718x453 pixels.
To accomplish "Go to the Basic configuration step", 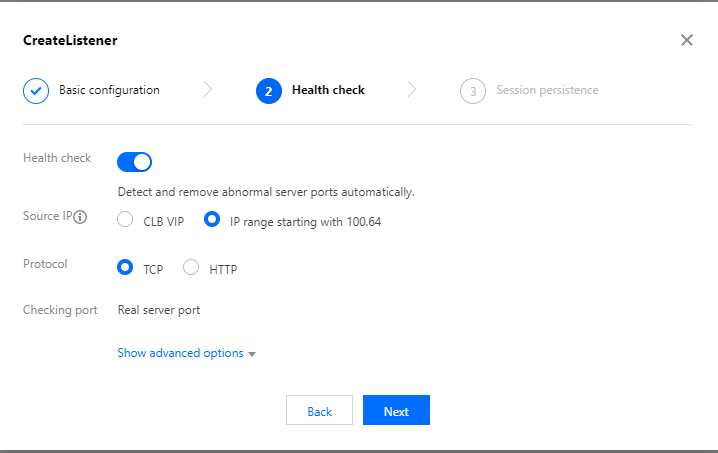I will [x=109, y=90].
